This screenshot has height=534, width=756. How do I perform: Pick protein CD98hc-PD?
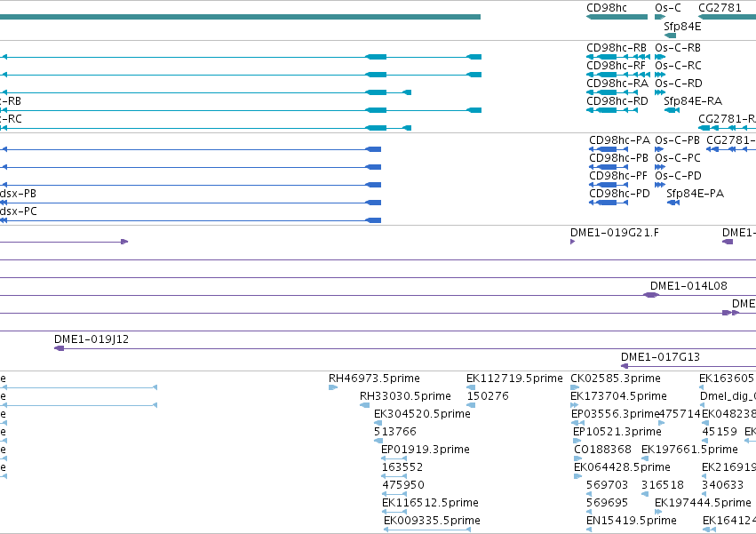point(609,203)
